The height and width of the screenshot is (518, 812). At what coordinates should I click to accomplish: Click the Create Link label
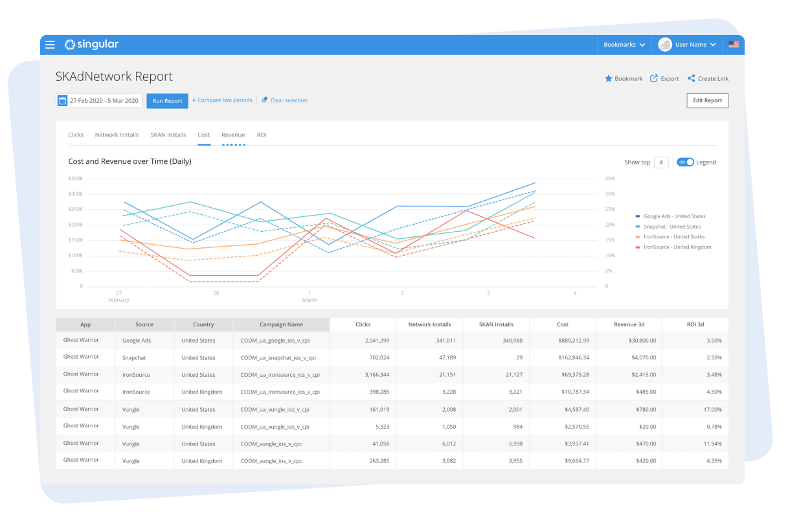click(x=713, y=79)
